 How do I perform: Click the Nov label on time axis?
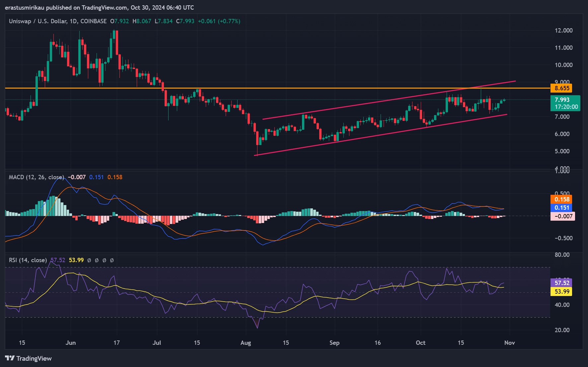coord(509,343)
